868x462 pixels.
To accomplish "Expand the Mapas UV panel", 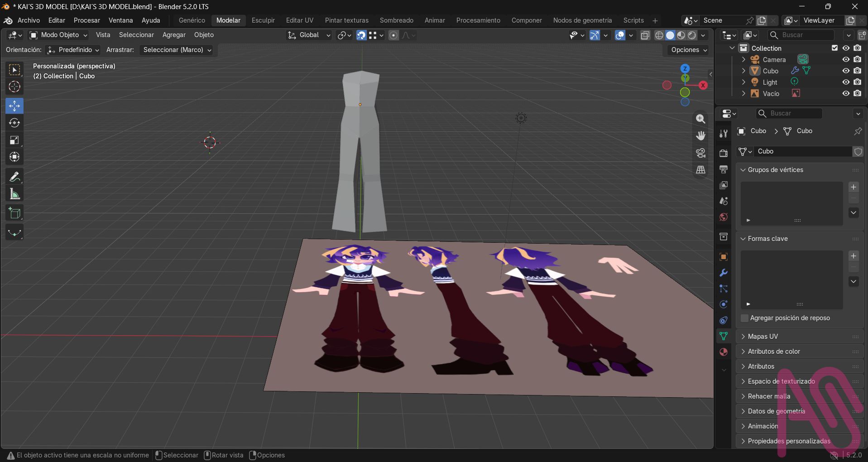I will click(x=800, y=337).
